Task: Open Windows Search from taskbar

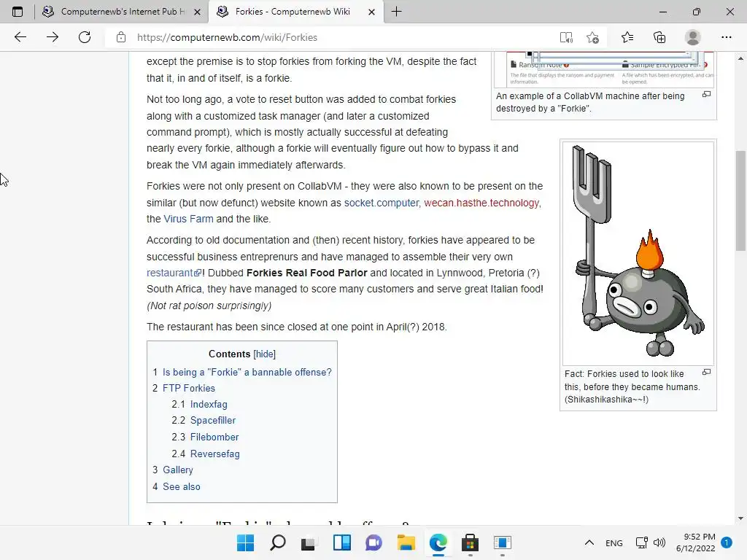Action: 278,542
